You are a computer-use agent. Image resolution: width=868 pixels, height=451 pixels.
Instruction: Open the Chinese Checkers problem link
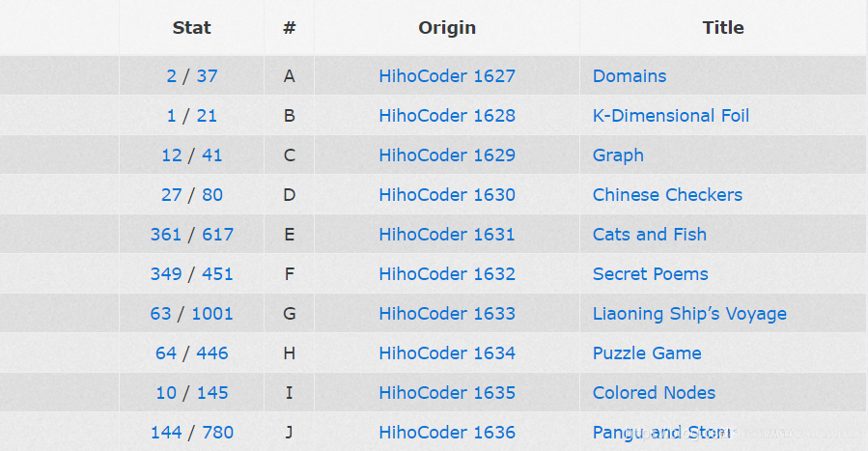click(667, 195)
